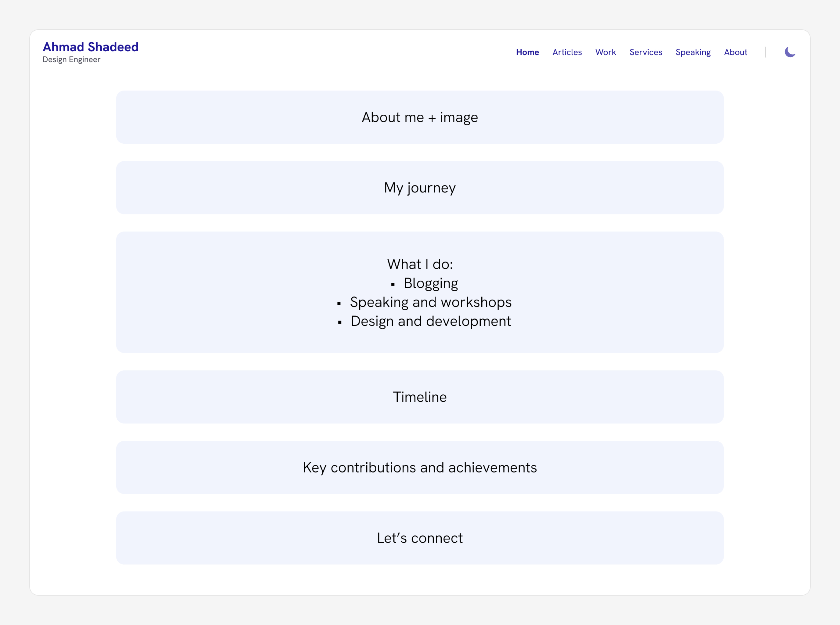This screenshot has width=840, height=625.
Task: Go to the Home nav link
Action: tap(527, 52)
